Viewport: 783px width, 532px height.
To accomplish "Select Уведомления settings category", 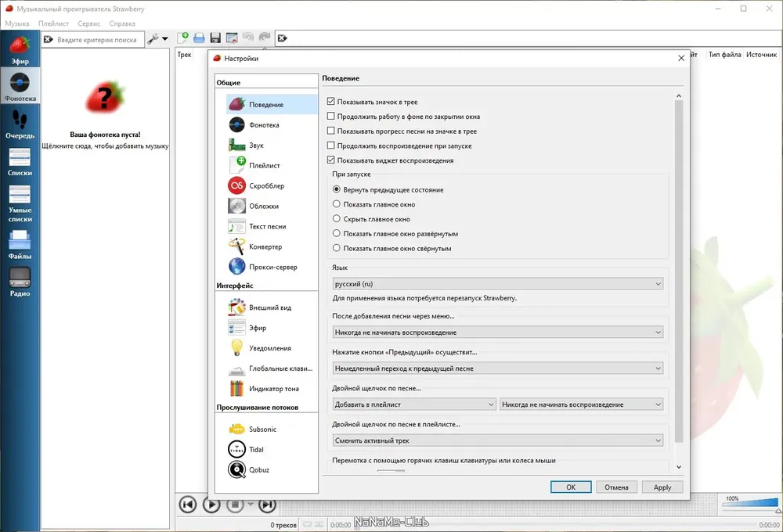I will click(x=272, y=348).
